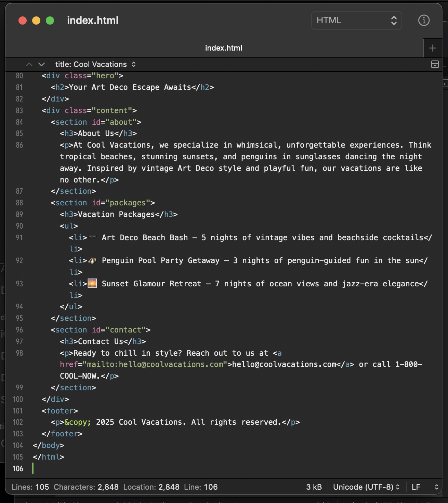Click line number 91 in gutter

coord(19,237)
